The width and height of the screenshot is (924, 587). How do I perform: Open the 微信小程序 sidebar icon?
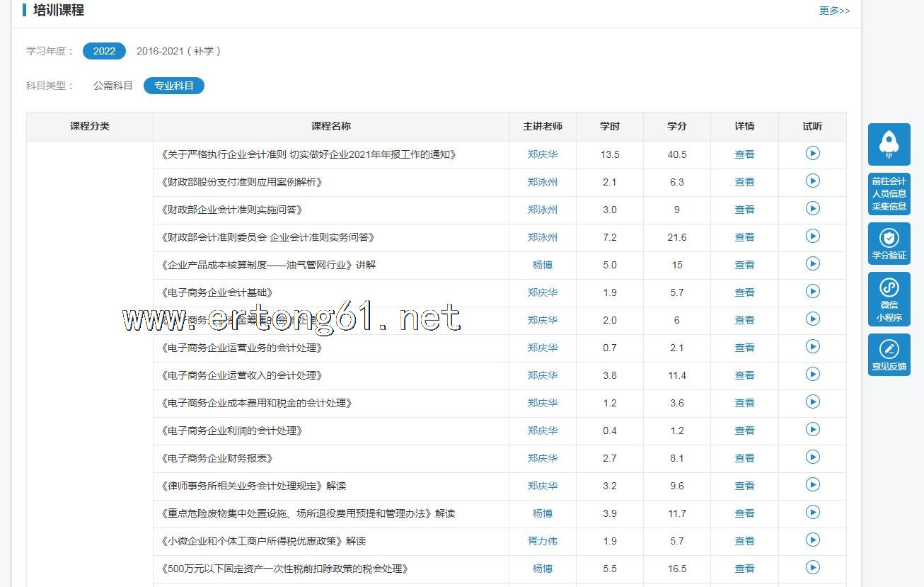889,299
